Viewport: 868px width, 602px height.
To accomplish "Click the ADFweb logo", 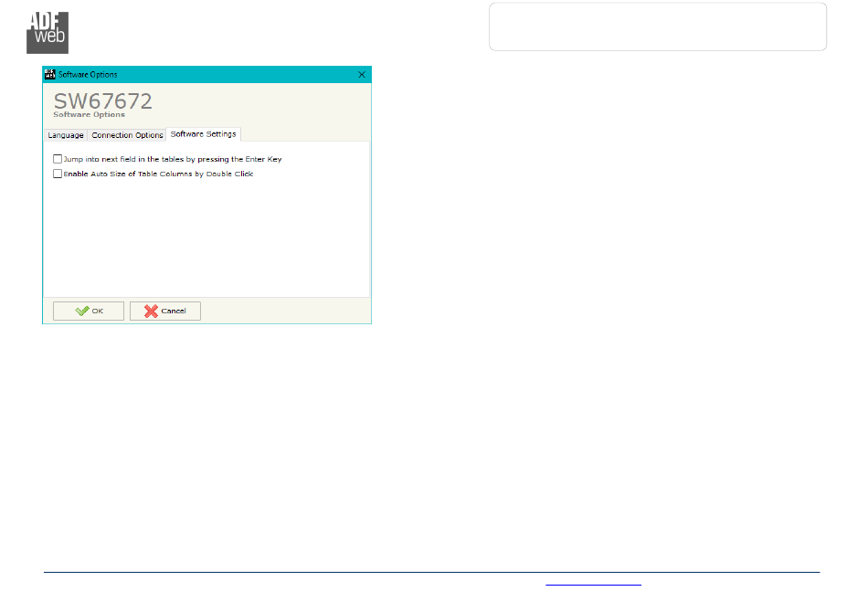I will click(x=47, y=33).
